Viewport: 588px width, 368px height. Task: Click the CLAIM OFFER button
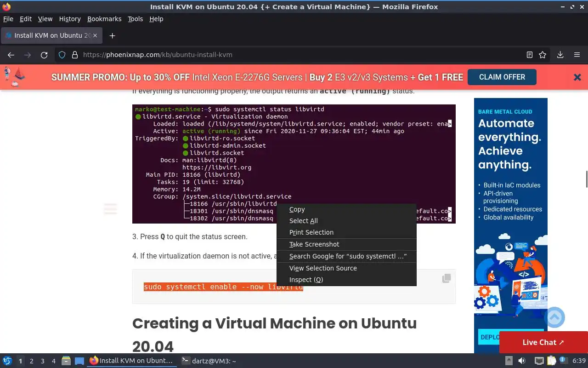502,77
